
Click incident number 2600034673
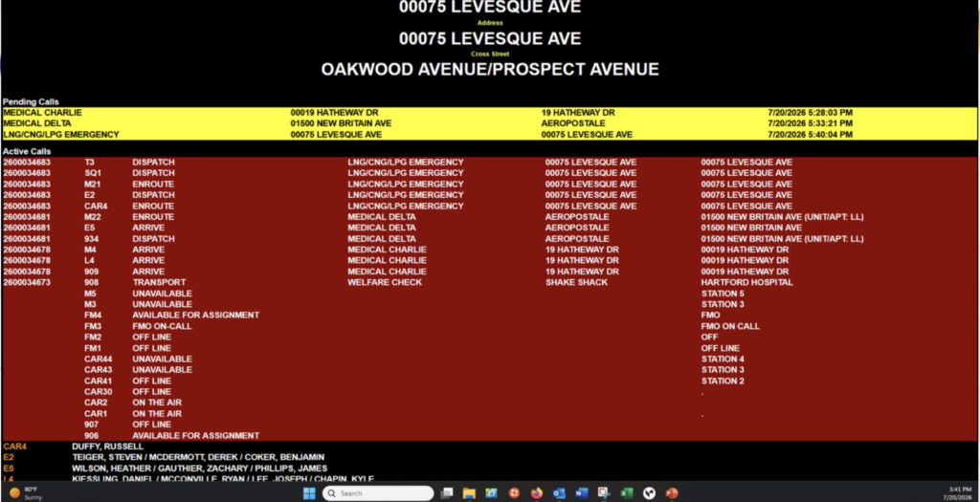click(x=26, y=282)
